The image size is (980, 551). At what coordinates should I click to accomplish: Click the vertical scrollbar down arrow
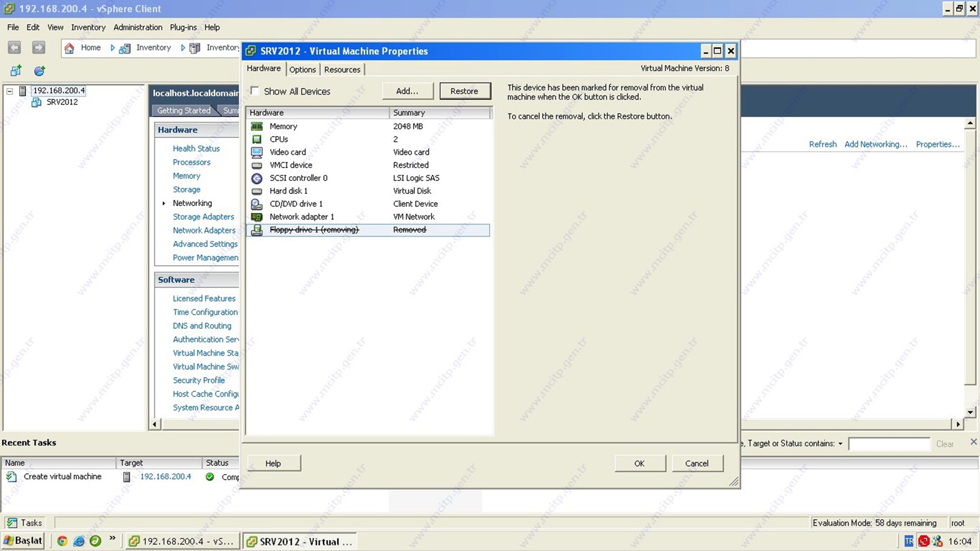tap(970, 412)
